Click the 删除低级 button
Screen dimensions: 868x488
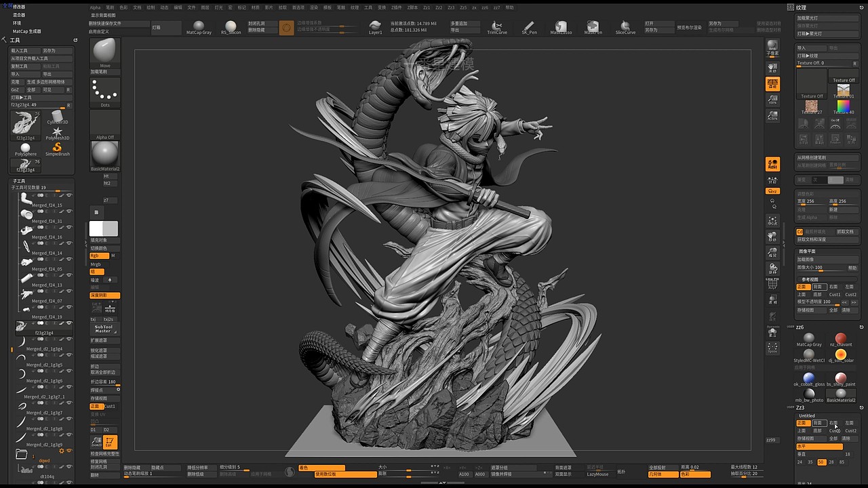point(201,474)
